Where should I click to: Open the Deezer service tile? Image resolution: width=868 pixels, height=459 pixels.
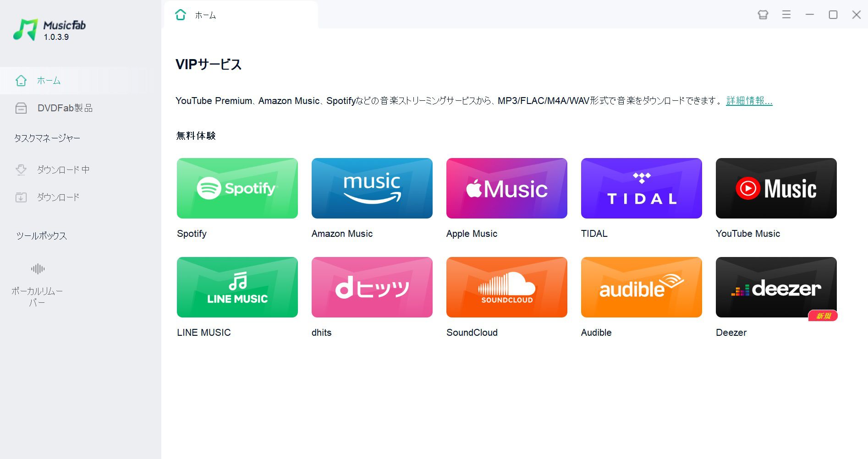pyautogui.click(x=776, y=287)
